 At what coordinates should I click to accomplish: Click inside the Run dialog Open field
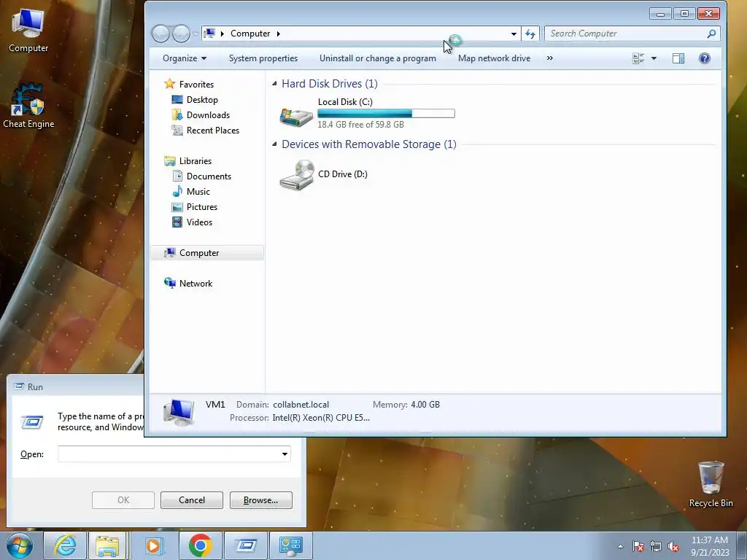pyautogui.click(x=169, y=454)
